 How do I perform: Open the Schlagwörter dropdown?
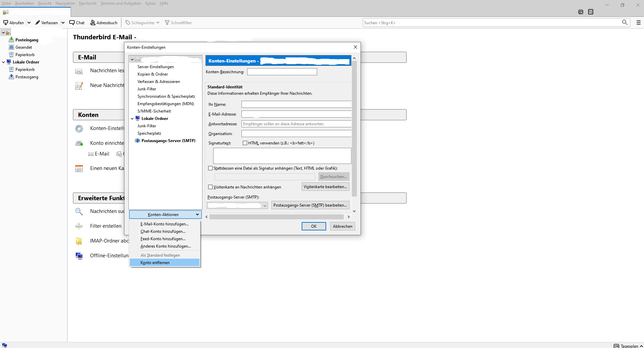point(143,23)
